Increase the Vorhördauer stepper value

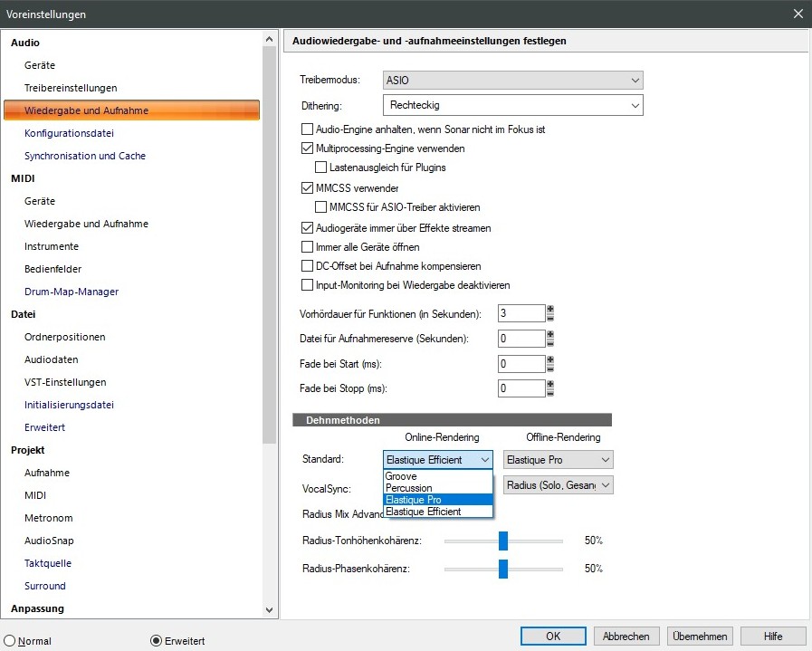550,309
